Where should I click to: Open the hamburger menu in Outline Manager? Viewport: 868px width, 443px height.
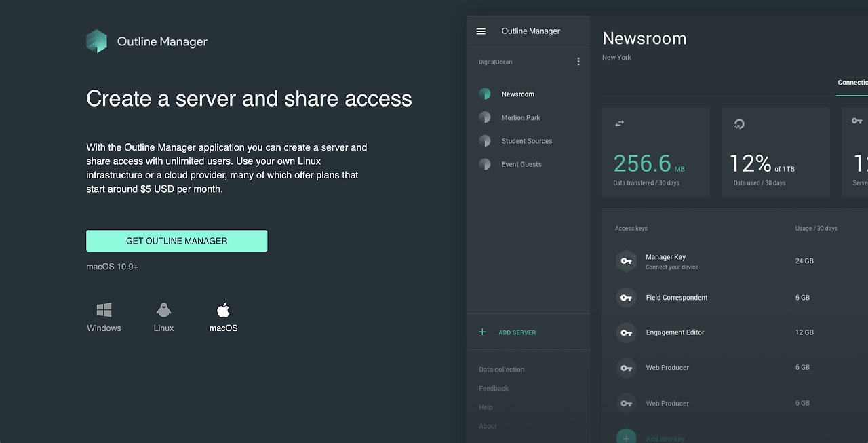481,31
